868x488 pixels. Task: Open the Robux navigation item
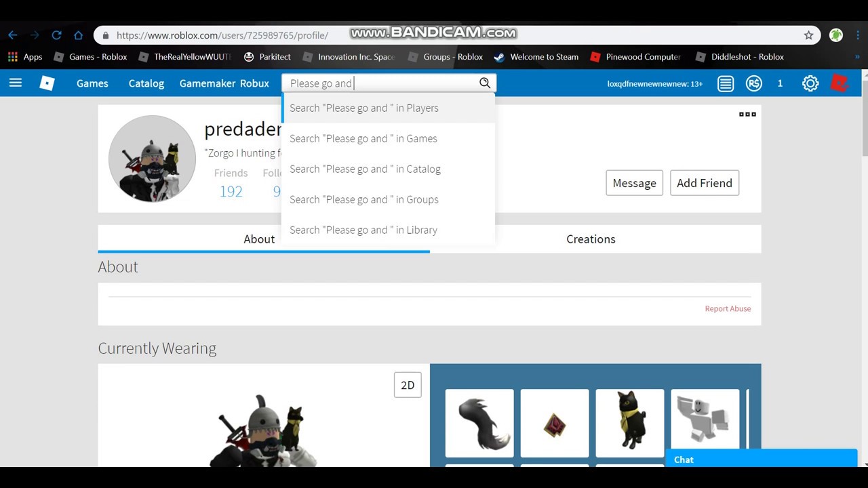pos(254,83)
